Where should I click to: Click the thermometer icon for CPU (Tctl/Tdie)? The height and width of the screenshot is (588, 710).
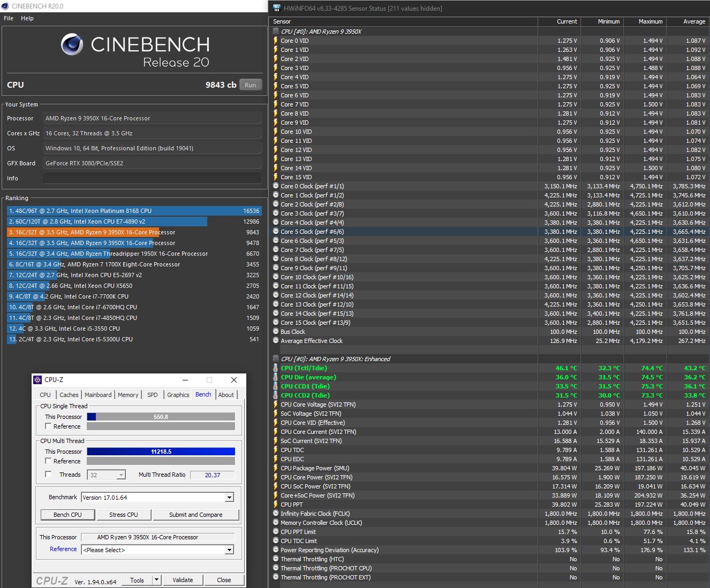(276, 368)
